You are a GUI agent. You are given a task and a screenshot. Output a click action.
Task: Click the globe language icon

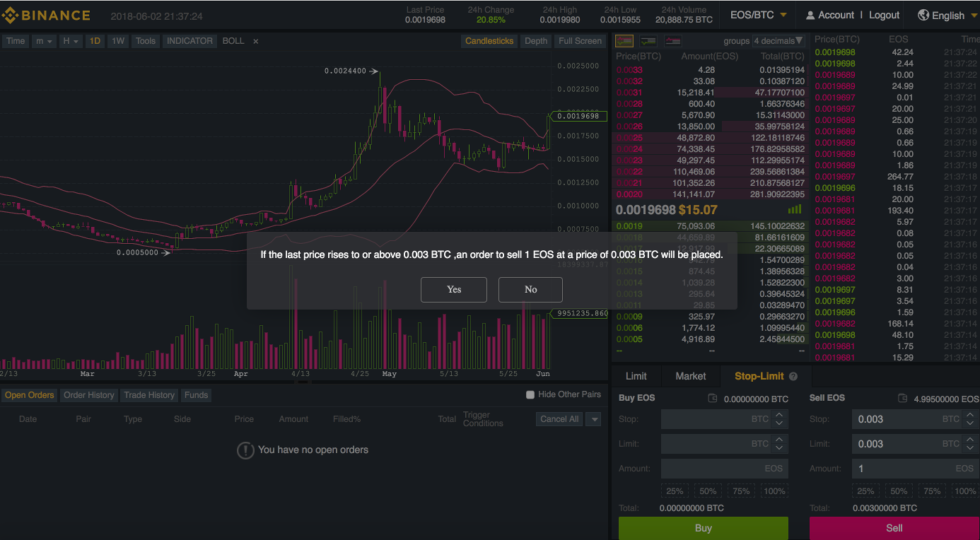(923, 15)
